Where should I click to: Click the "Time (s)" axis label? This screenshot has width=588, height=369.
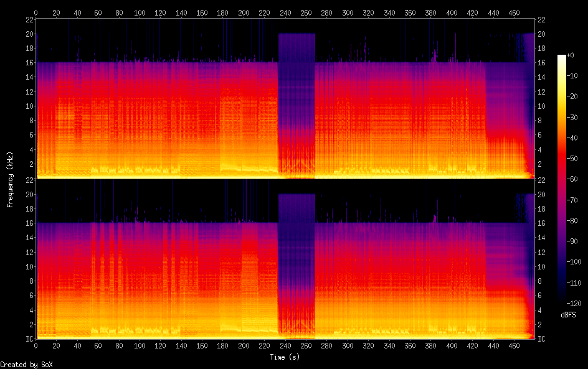point(285,357)
